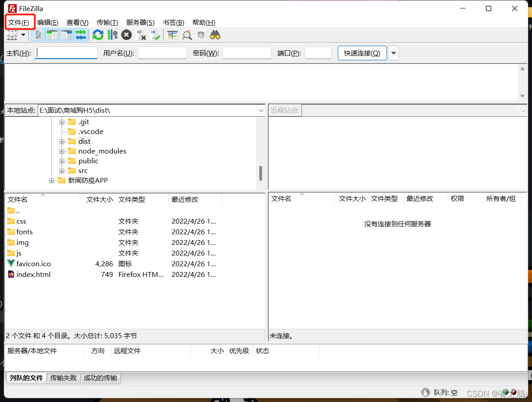Open the 文件(F) menu
532x402 pixels.
[x=19, y=22]
